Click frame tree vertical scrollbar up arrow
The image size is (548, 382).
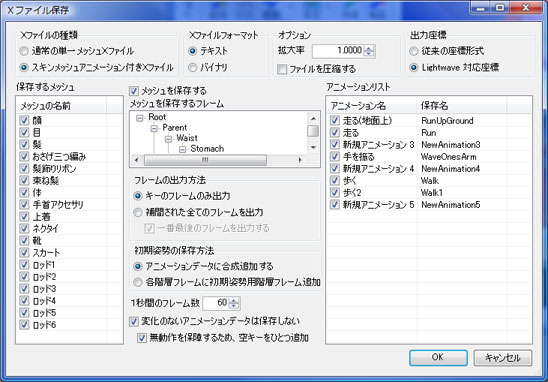point(313,118)
